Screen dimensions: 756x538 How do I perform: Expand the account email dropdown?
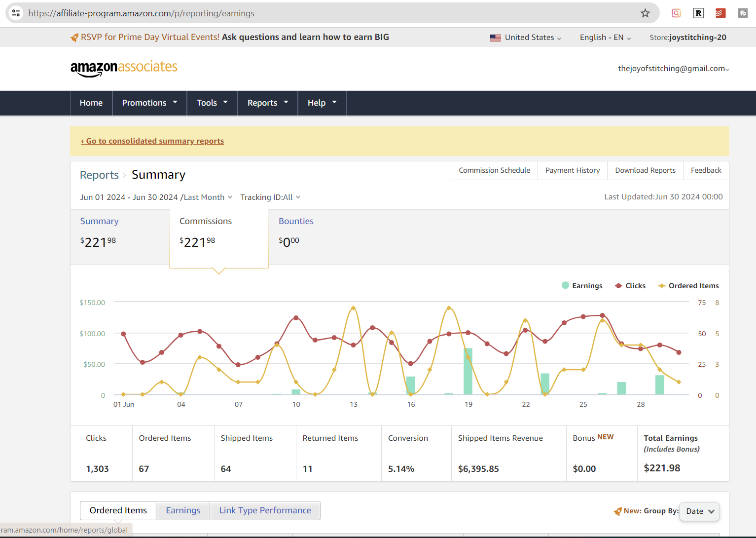coord(674,69)
